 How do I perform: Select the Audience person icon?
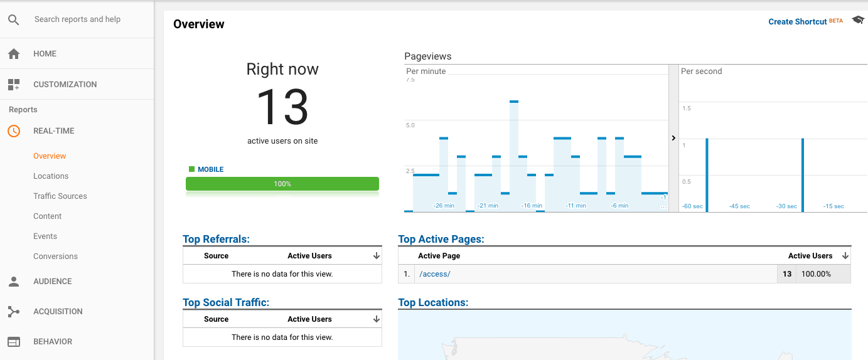pos(14,282)
